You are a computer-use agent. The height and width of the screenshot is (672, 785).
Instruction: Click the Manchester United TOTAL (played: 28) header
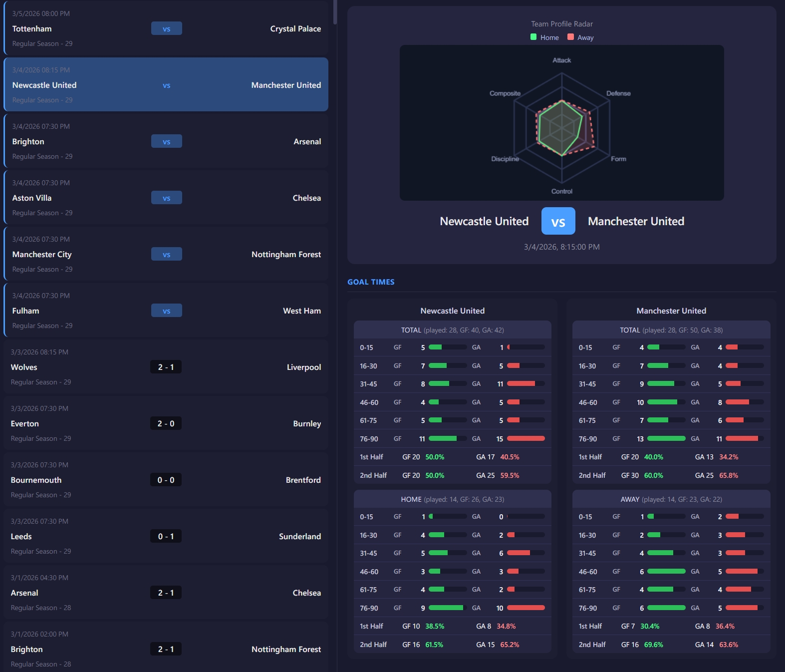point(671,330)
